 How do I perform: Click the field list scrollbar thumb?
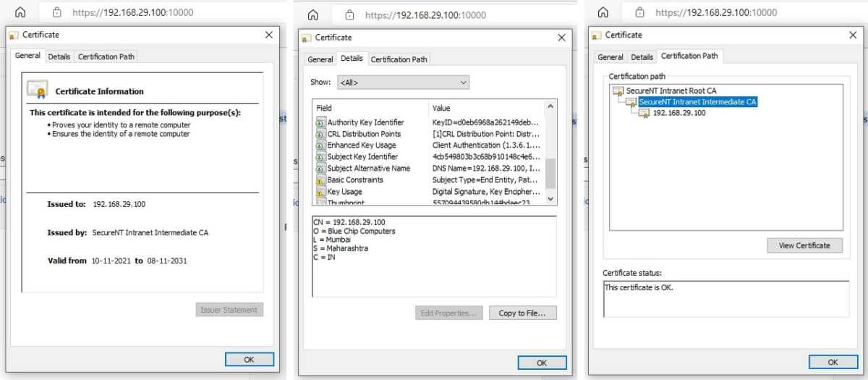coord(550,174)
